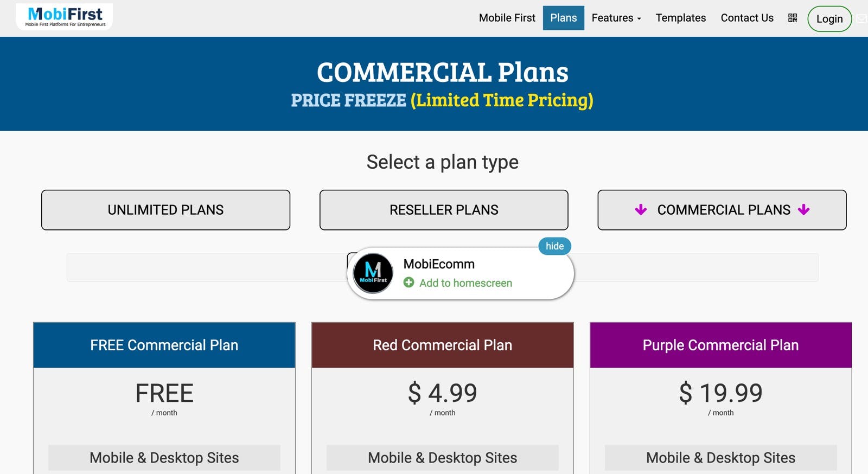Hide the MobiEcomm homescreen prompt
The height and width of the screenshot is (474, 868).
point(554,246)
